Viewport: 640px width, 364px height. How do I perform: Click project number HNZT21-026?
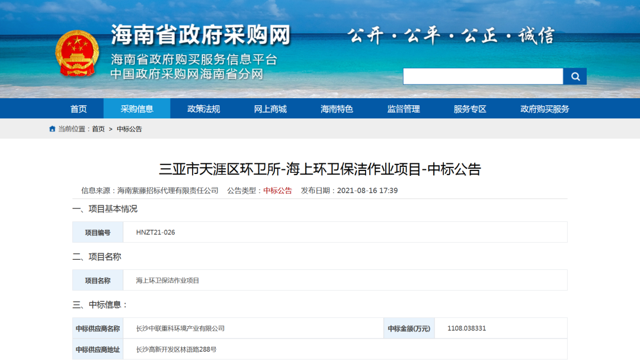click(155, 233)
